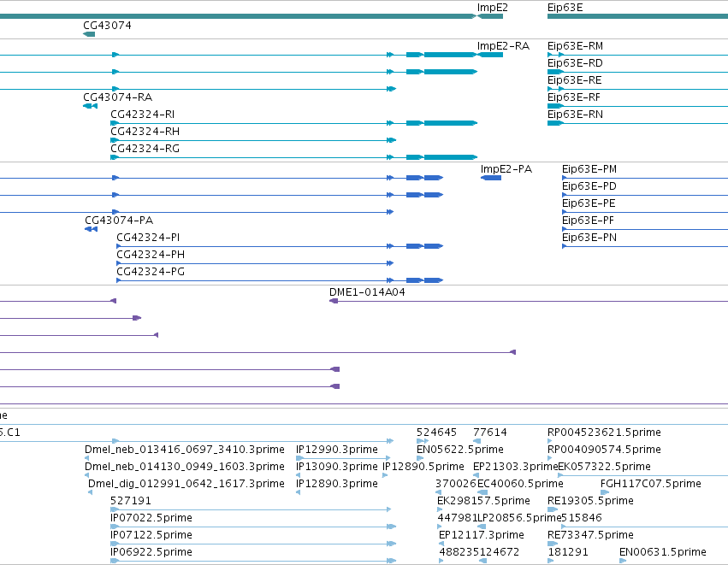Click the CG43074-PA coding glyph
The width and height of the screenshot is (728, 565).
[91, 230]
